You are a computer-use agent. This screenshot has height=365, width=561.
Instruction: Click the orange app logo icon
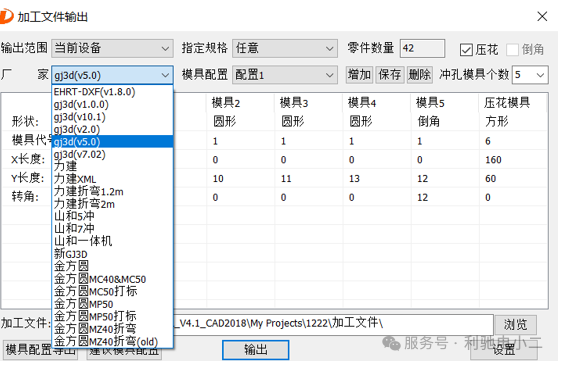pos(6,16)
